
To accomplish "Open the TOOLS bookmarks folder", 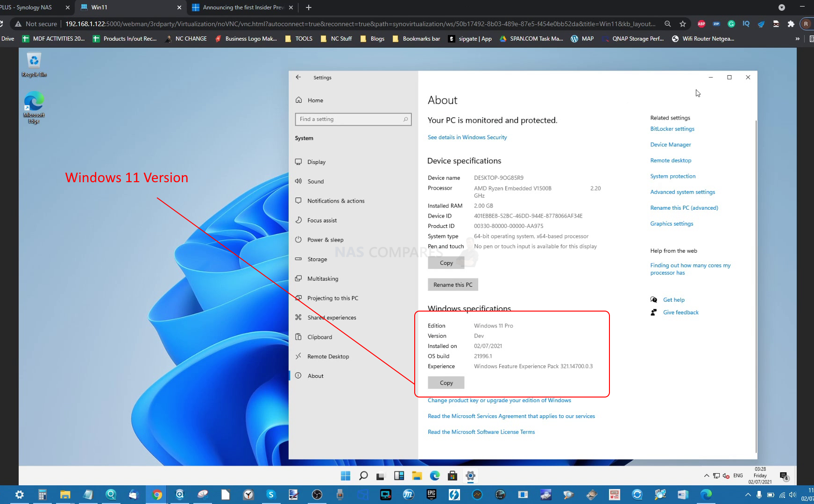I will [298, 39].
